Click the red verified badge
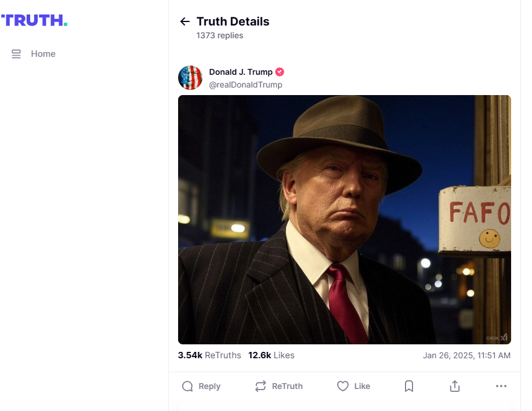Image resolution: width=532 pixels, height=411 pixels. point(280,72)
